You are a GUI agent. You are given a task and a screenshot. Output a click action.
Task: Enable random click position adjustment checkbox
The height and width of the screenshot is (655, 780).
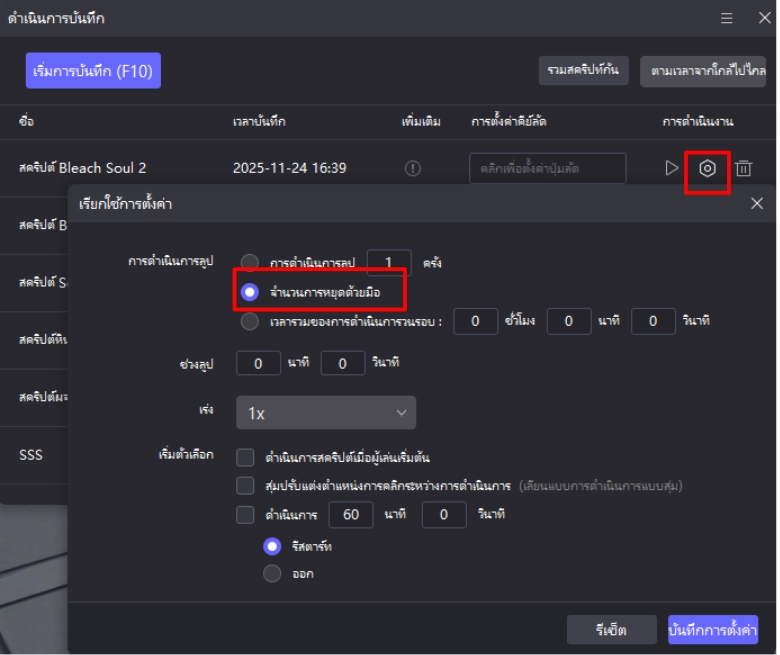coord(245,486)
